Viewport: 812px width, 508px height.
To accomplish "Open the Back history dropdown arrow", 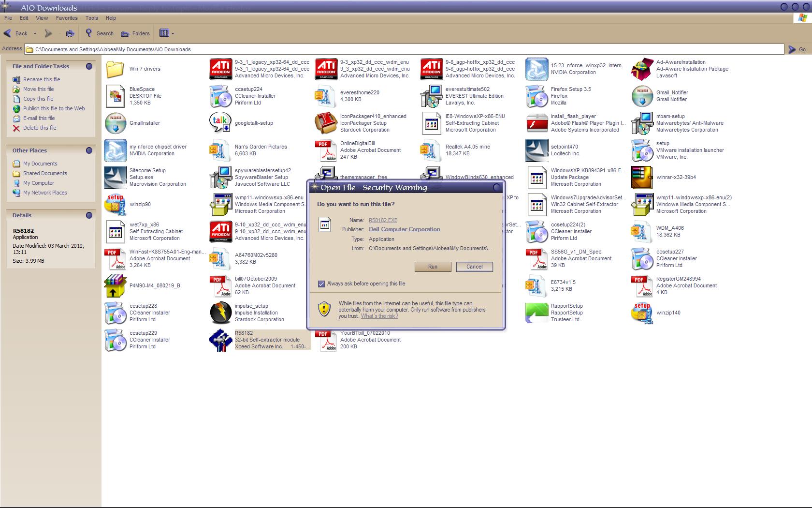I will [x=35, y=33].
